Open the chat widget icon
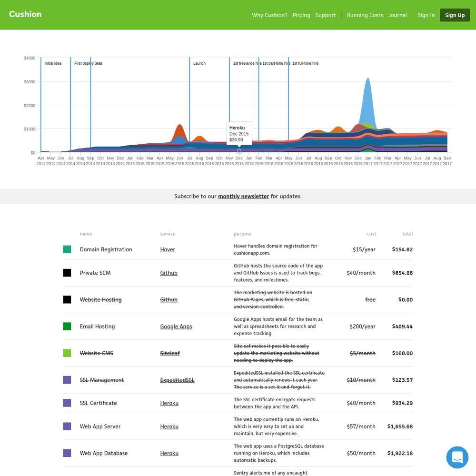The width and height of the screenshot is (476, 476). [x=457, y=457]
